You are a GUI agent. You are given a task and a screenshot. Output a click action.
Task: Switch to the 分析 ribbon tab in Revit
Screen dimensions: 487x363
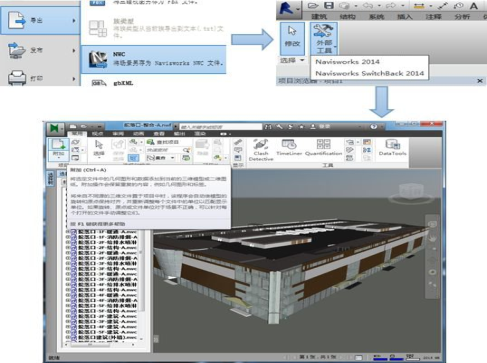coord(462,17)
